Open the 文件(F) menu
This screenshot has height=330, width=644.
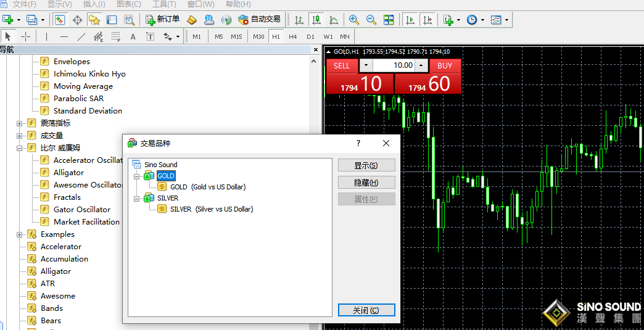coord(24,4)
